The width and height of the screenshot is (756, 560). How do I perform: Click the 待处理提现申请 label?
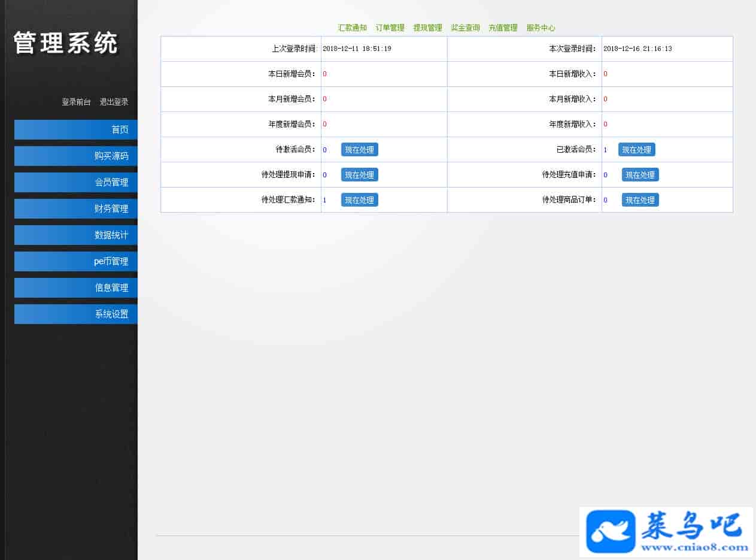[x=289, y=174]
